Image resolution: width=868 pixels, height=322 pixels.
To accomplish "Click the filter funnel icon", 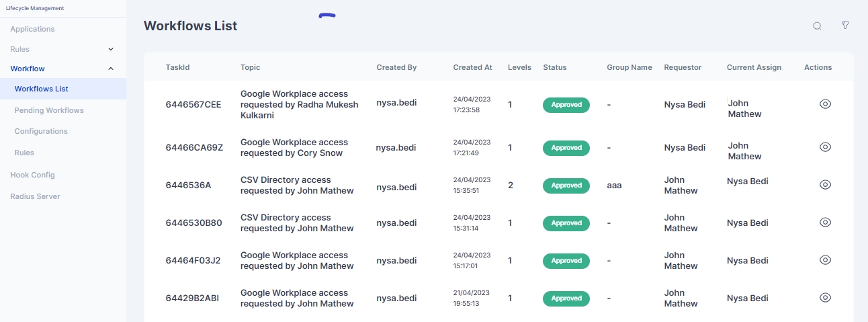I will tap(845, 26).
